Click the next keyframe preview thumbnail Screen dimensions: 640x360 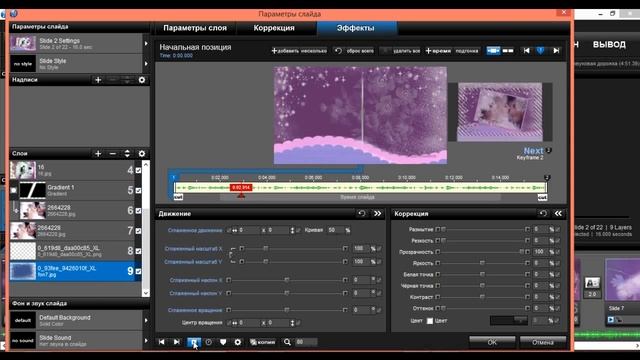tap(500, 112)
